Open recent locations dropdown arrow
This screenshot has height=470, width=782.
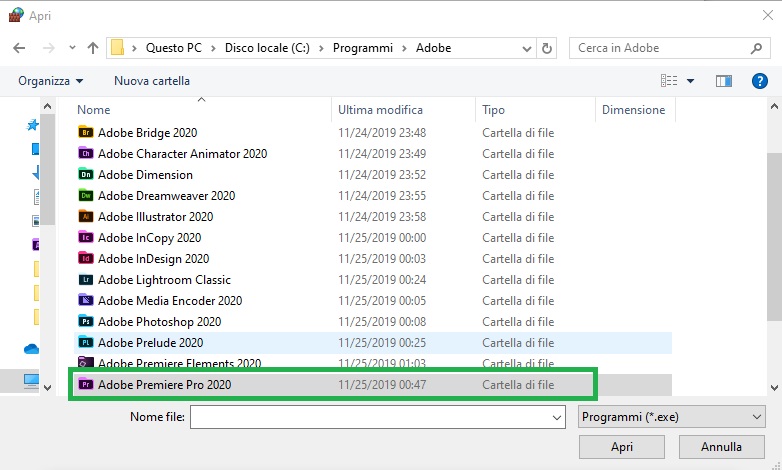72,48
